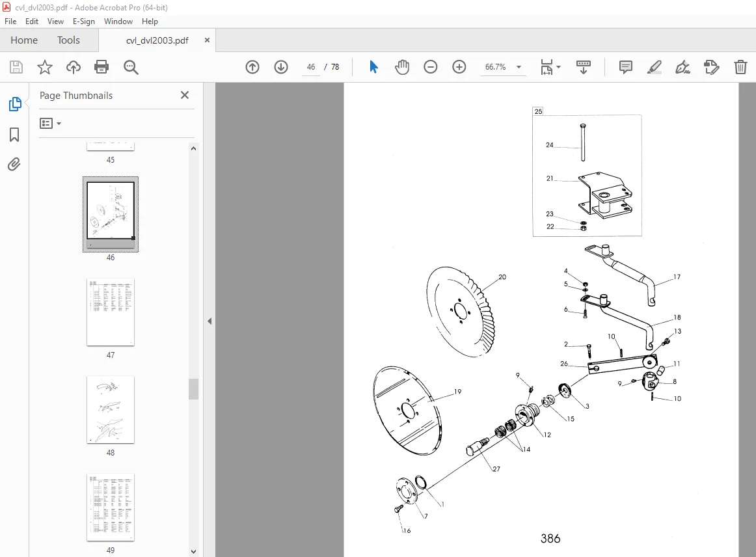Click the total page count '78'

point(335,67)
